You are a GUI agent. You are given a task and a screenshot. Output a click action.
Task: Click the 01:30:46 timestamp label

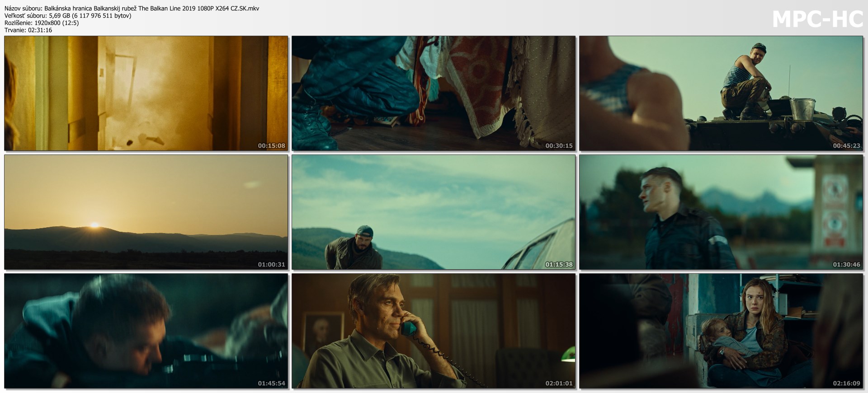[847, 265]
